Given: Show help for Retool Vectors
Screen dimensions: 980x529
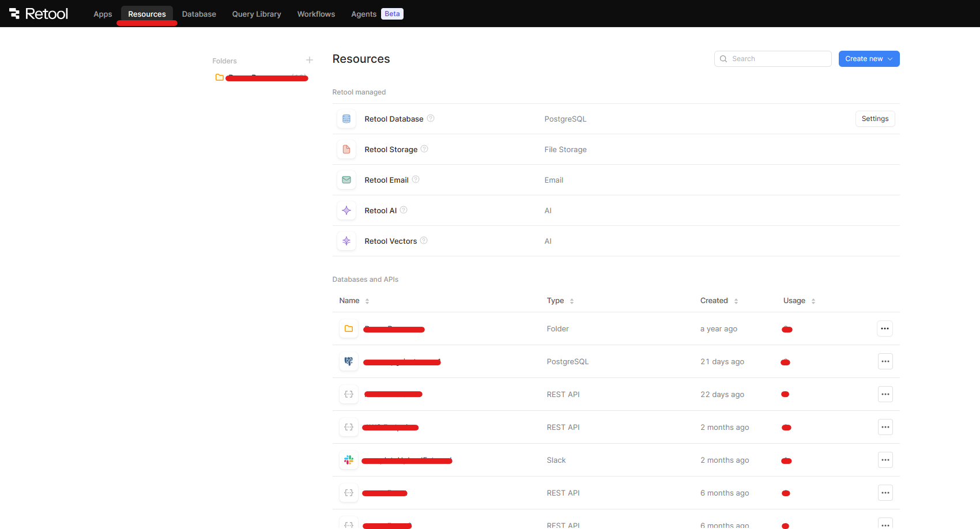Looking at the screenshot, I should (x=424, y=240).
